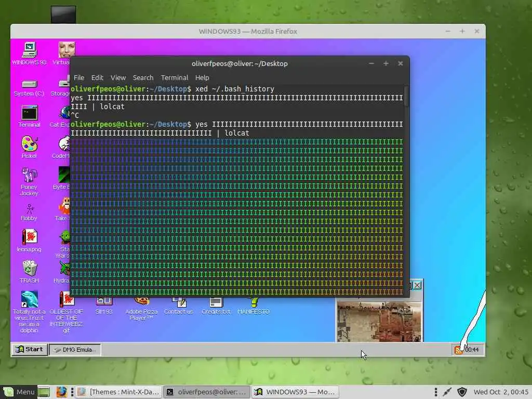
Task: Open the Cat Explorer globe icon
Action: point(60,116)
